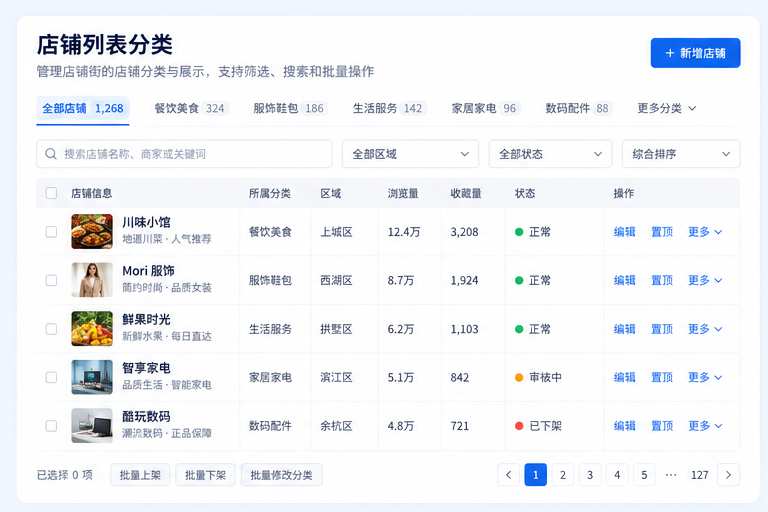Image resolution: width=768 pixels, height=512 pixels.
Task: Jump to last page 127
Action: pyautogui.click(x=699, y=475)
